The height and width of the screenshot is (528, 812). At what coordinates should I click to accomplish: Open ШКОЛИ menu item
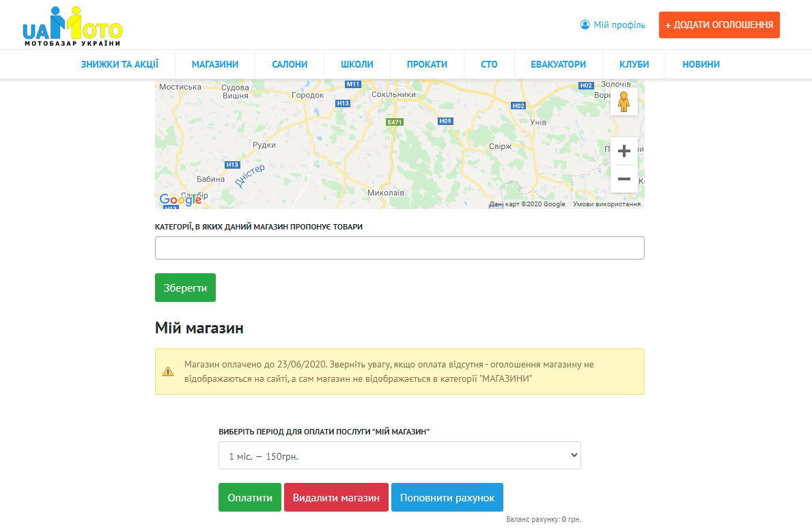pos(356,64)
